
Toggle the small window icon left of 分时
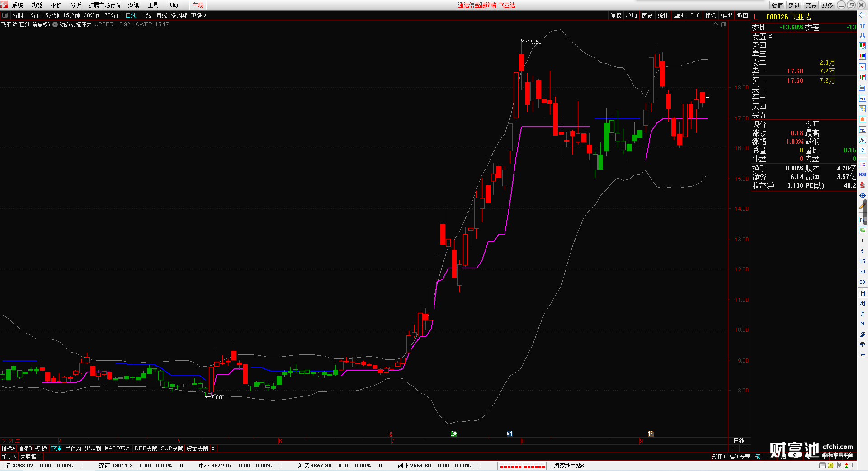click(x=5, y=15)
